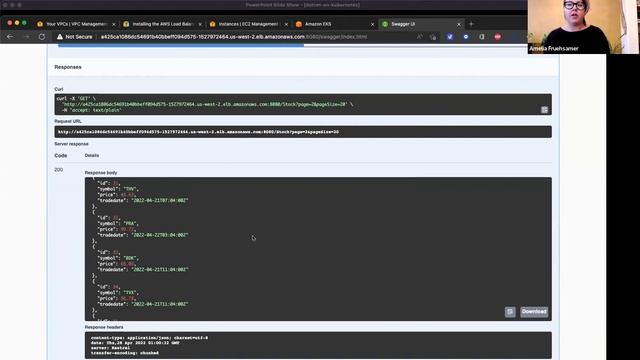The height and width of the screenshot is (360, 640).
Task: Close the Amazon EKS tab
Action: 372,24
